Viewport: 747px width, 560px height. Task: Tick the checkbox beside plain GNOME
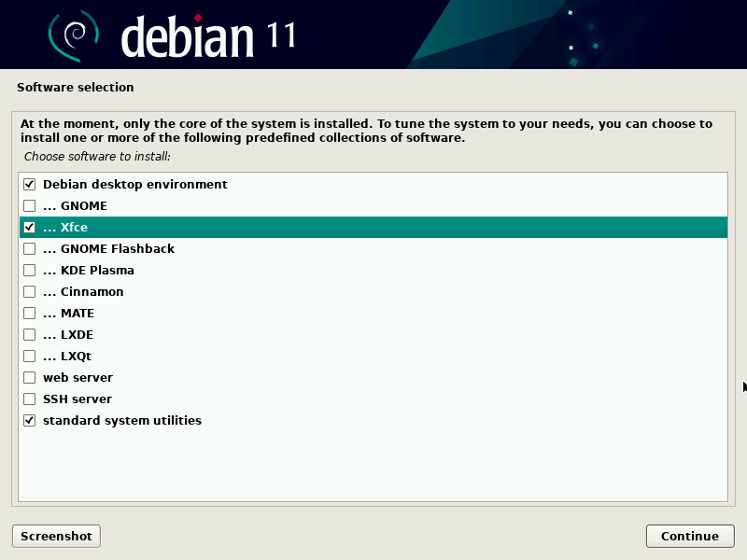pos(30,205)
